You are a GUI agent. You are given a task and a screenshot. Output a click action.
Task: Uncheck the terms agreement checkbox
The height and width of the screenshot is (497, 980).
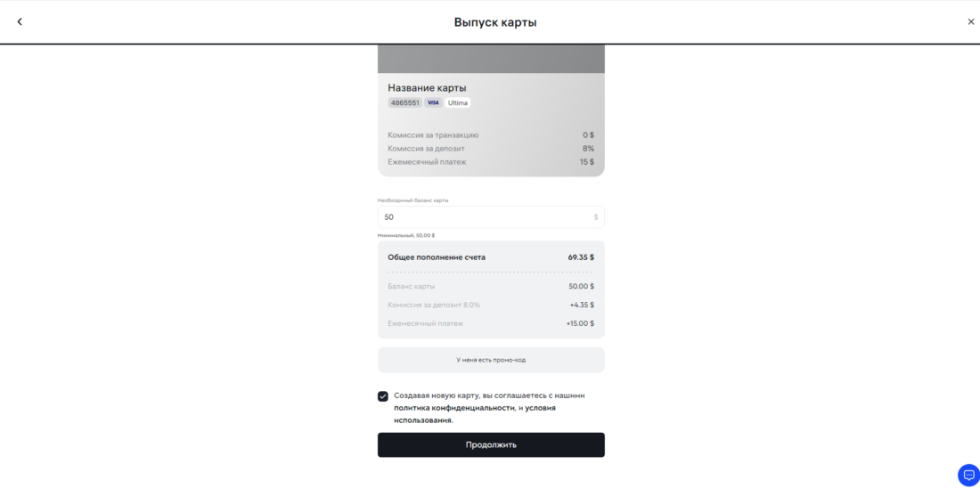[383, 396]
